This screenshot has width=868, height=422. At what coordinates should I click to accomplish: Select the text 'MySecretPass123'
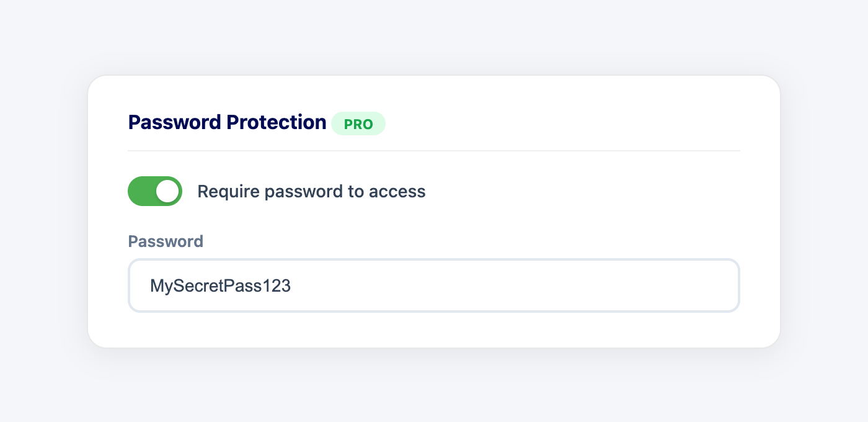point(220,285)
